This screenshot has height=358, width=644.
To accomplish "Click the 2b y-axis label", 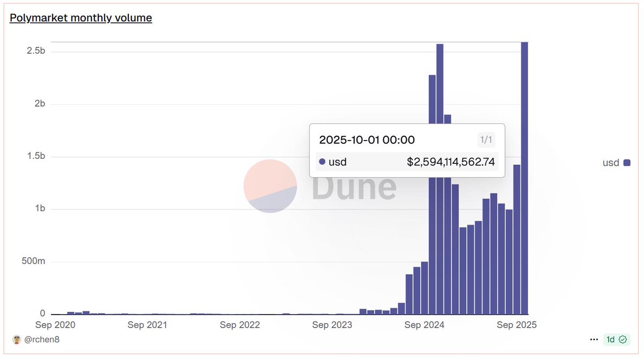I will click(x=40, y=104).
